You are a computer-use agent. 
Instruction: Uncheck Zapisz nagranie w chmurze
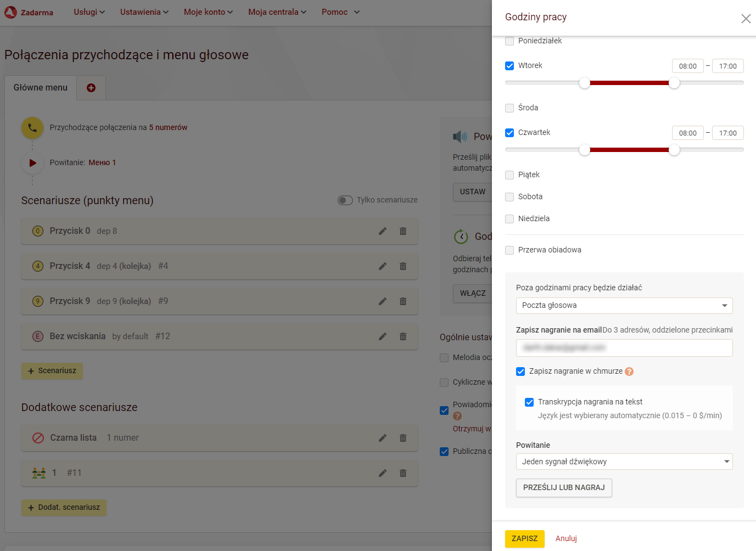(520, 372)
